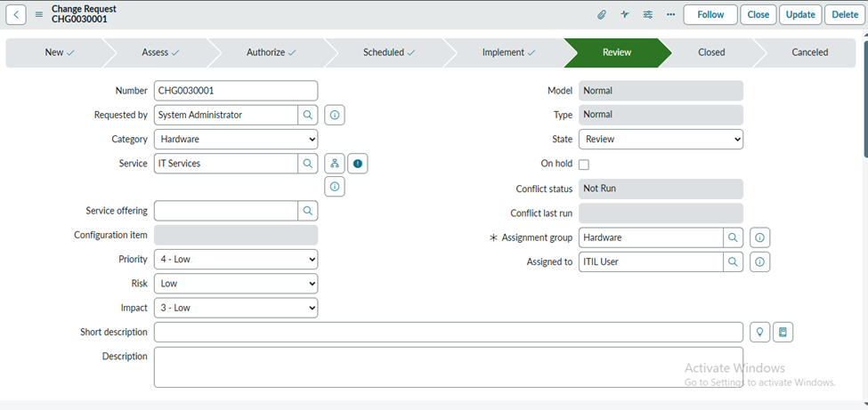Select the Canceled stage in workflow bar
This screenshot has width=868, height=410.
pyautogui.click(x=809, y=52)
